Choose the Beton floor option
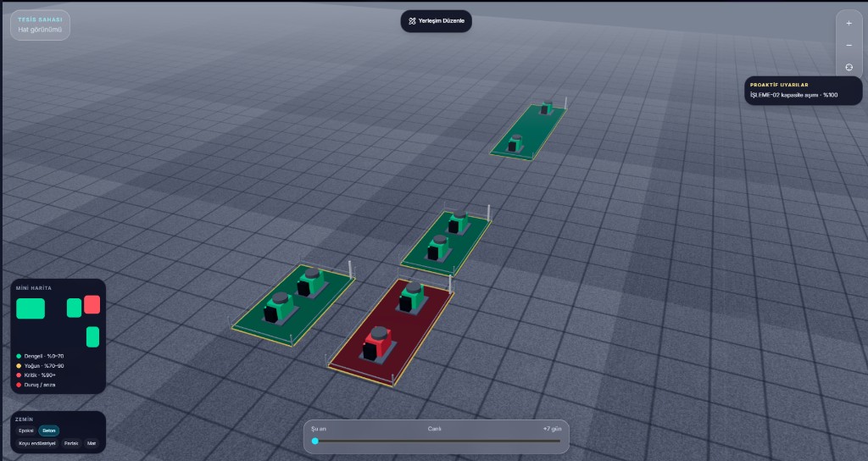 click(x=48, y=430)
